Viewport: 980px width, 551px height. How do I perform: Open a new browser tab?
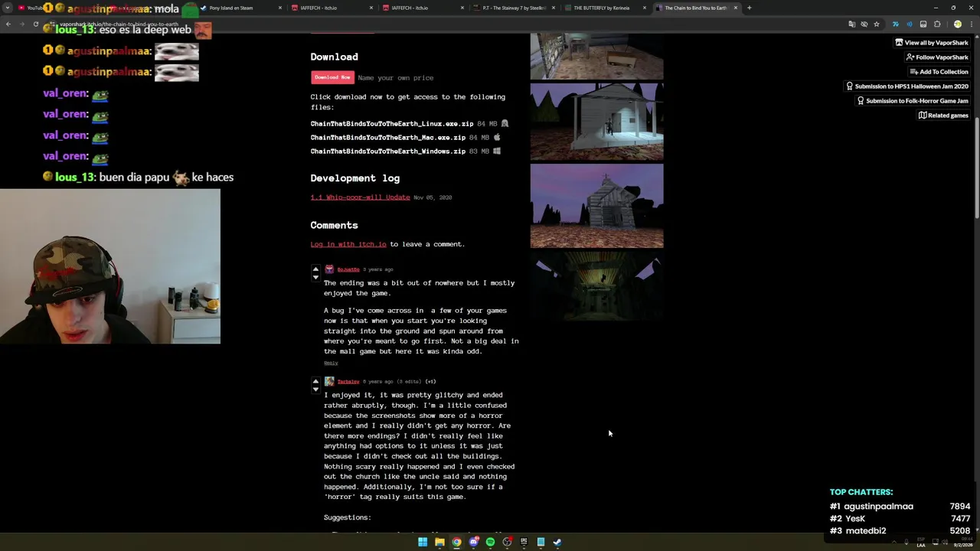click(749, 8)
